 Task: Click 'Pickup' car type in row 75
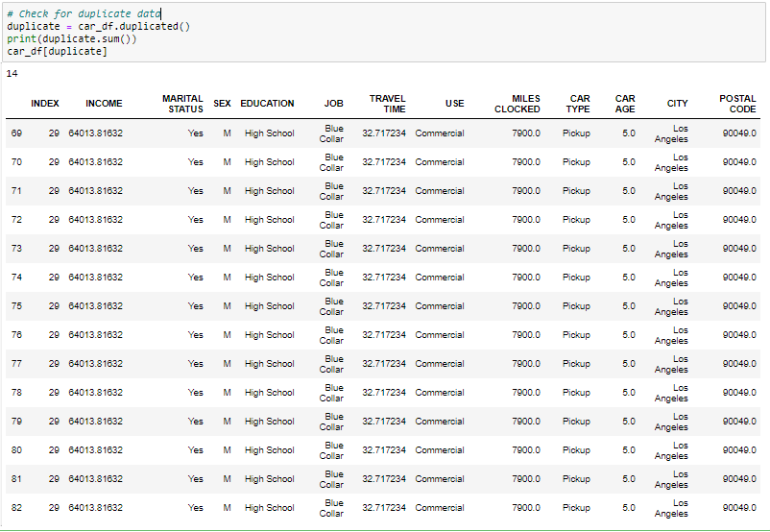point(576,306)
